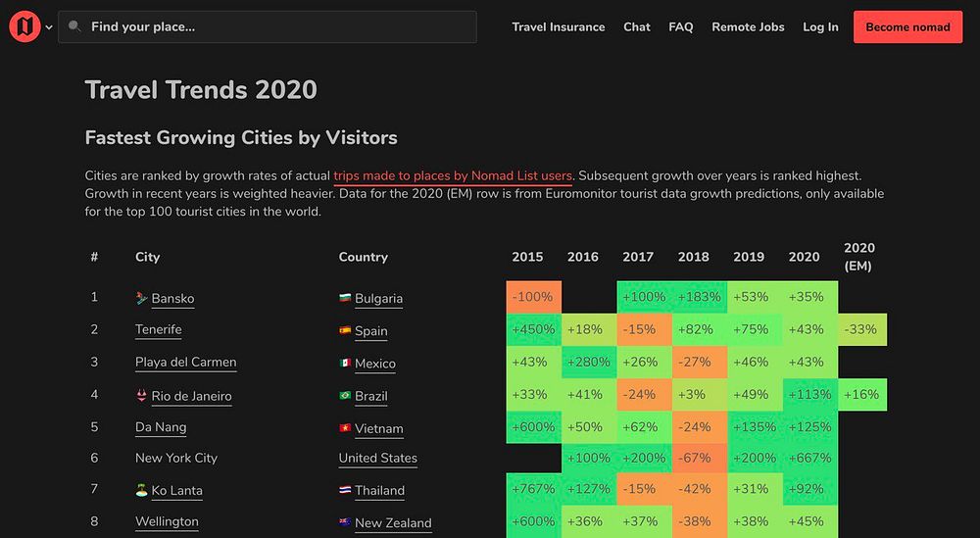980x538 pixels.
Task: Click the Nomad List red logo
Action: [x=25, y=26]
